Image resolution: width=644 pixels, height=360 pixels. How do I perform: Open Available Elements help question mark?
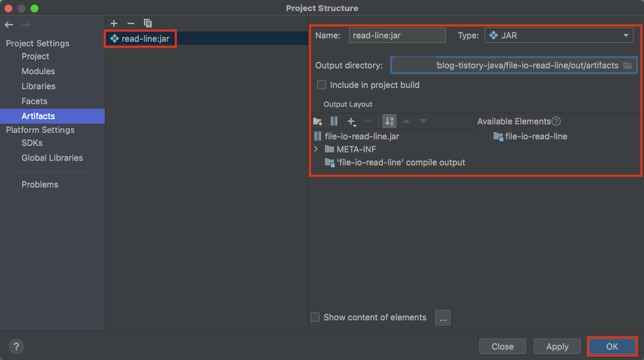(556, 121)
